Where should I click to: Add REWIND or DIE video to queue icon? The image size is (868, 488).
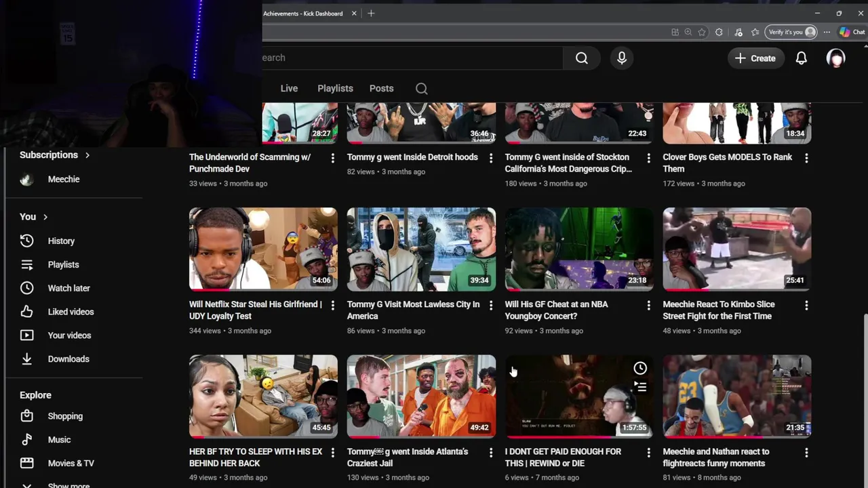point(640,387)
